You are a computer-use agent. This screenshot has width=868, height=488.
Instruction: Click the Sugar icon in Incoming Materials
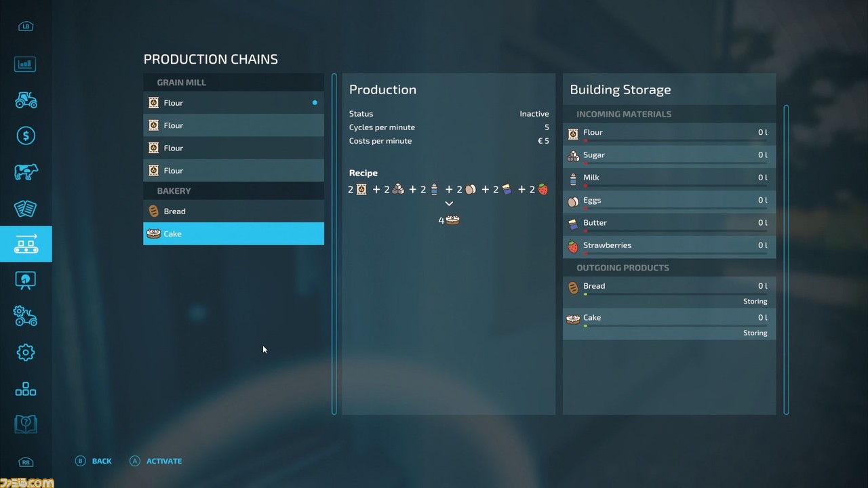[x=573, y=155]
